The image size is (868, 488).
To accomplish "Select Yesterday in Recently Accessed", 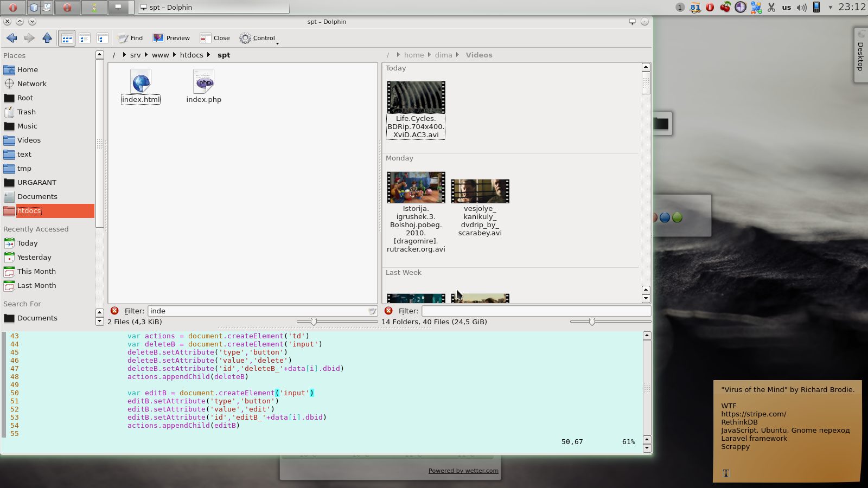I will [x=34, y=258].
